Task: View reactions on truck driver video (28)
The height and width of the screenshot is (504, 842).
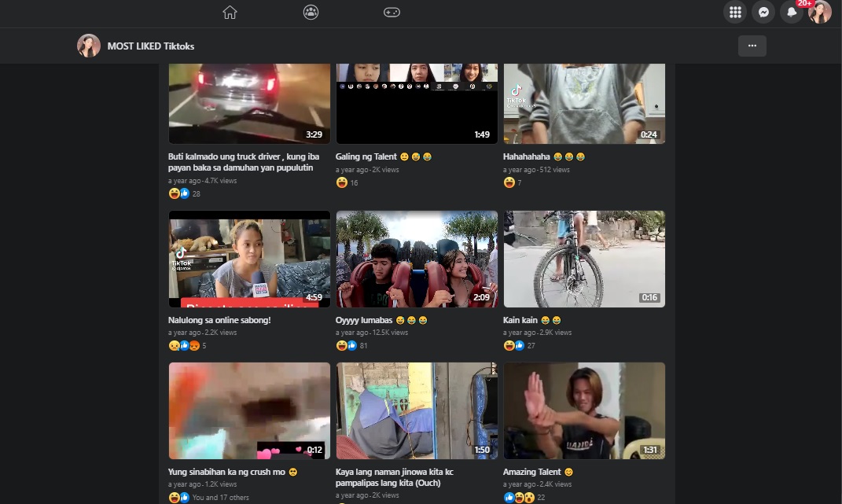Action: click(184, 193)
